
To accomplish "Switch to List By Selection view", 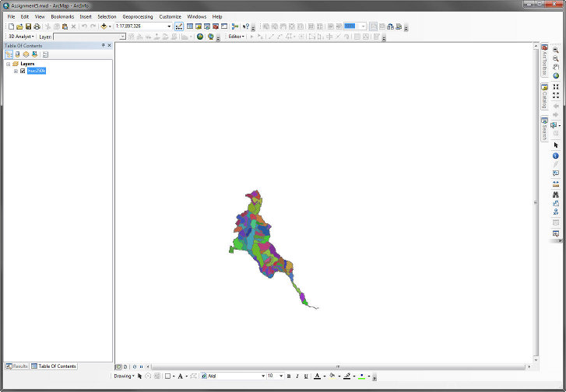I will (x=35, y=54).
